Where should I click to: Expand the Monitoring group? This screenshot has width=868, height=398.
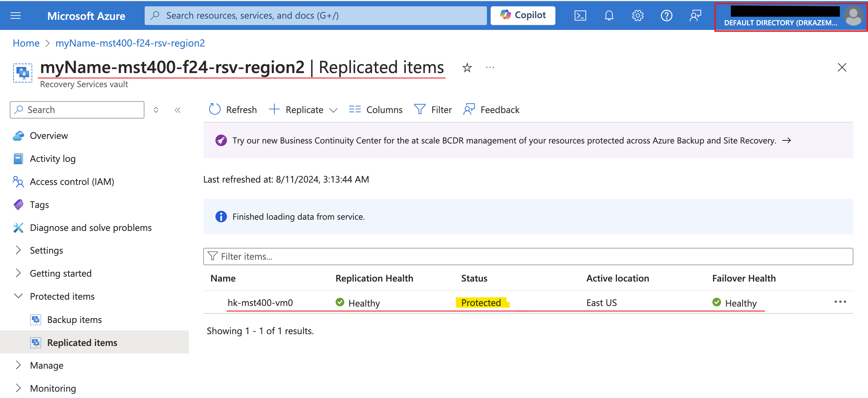pos(53,388)
